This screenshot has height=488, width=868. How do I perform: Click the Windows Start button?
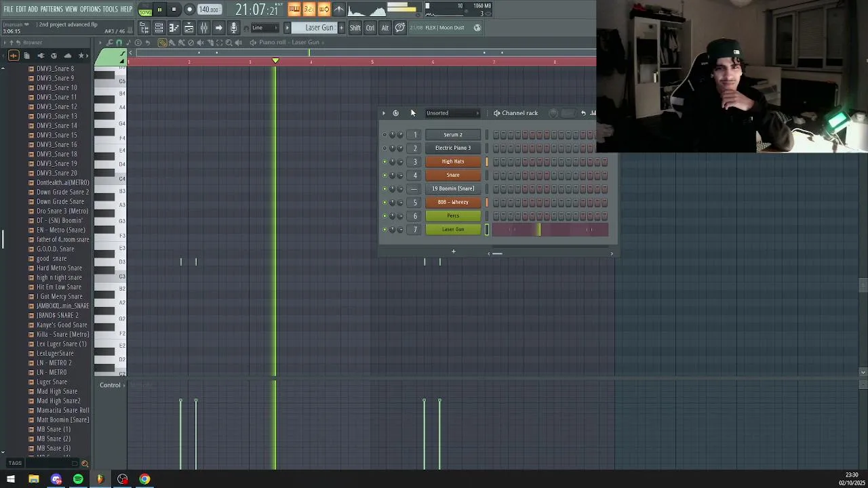(11, 479)
